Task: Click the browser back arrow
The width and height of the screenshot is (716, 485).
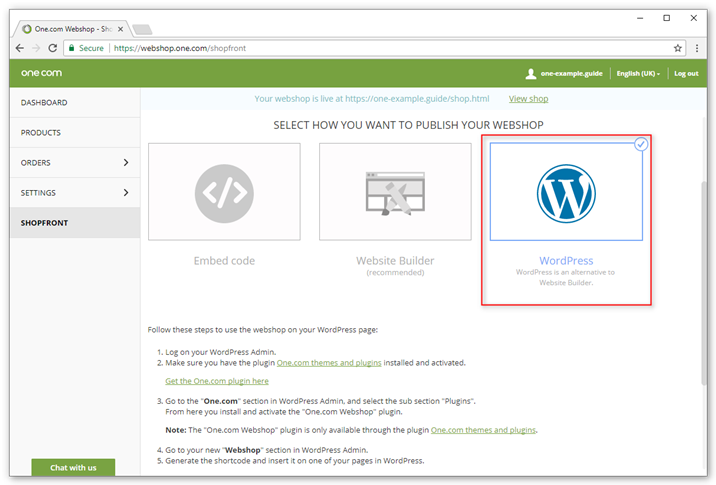Action: click(20, 48)
